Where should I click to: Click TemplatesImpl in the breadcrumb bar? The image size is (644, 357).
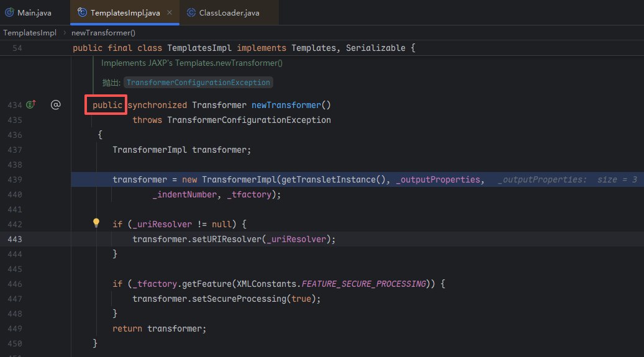tap(30, 32)
